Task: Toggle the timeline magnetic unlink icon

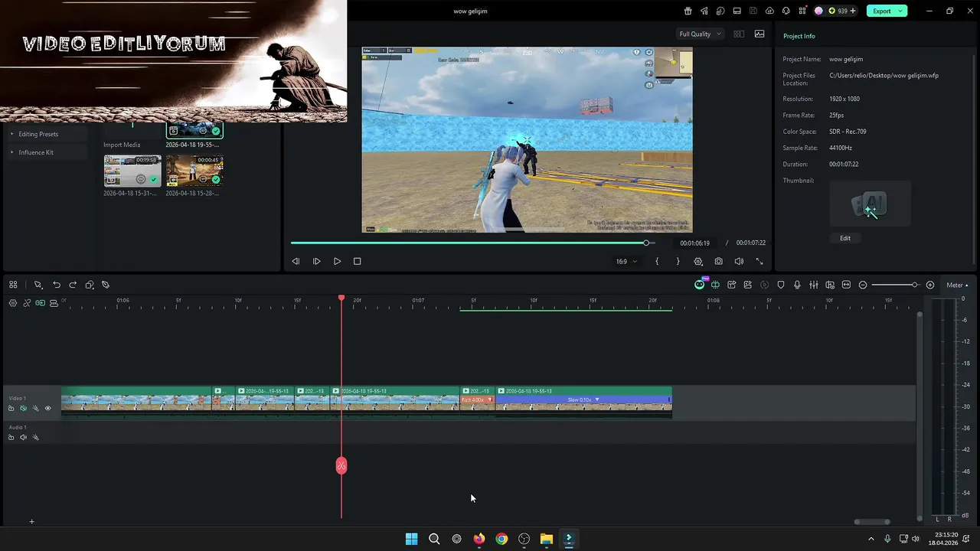Action: 27,303
